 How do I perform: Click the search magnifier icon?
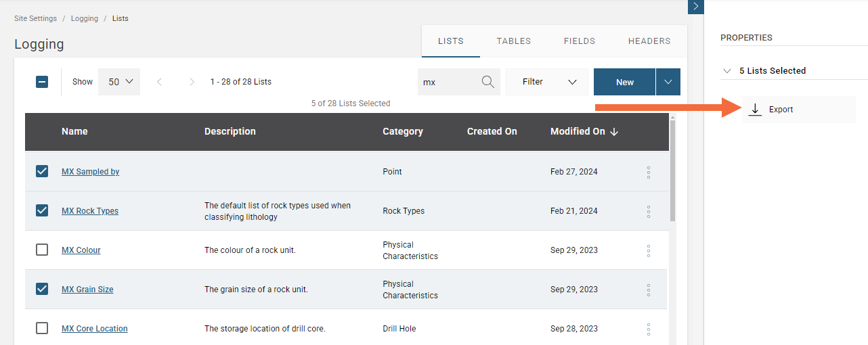[x=487, y=82]
